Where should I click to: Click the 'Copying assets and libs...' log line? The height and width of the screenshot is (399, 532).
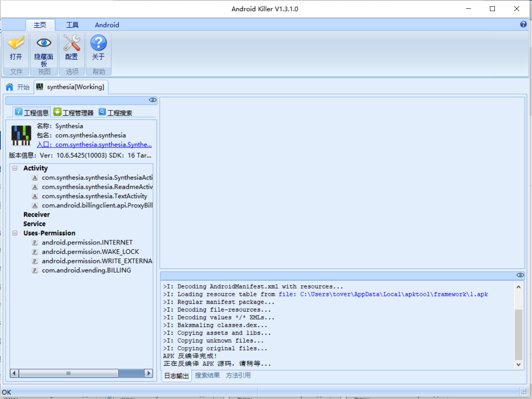217,333
